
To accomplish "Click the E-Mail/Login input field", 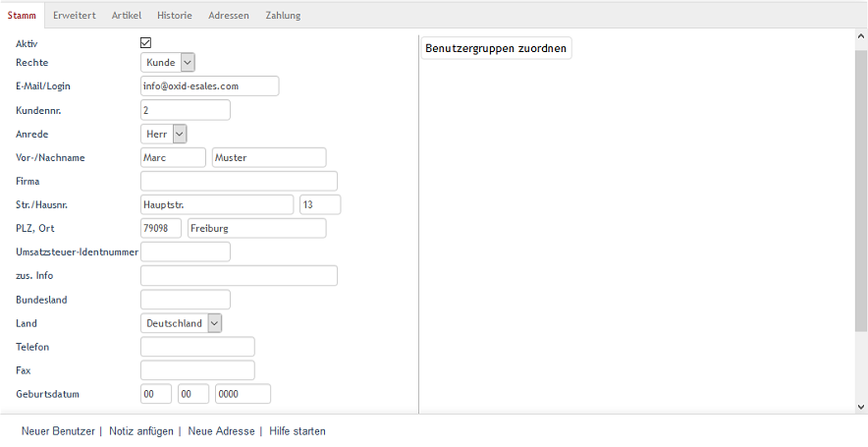I will [x=210, y=86].
